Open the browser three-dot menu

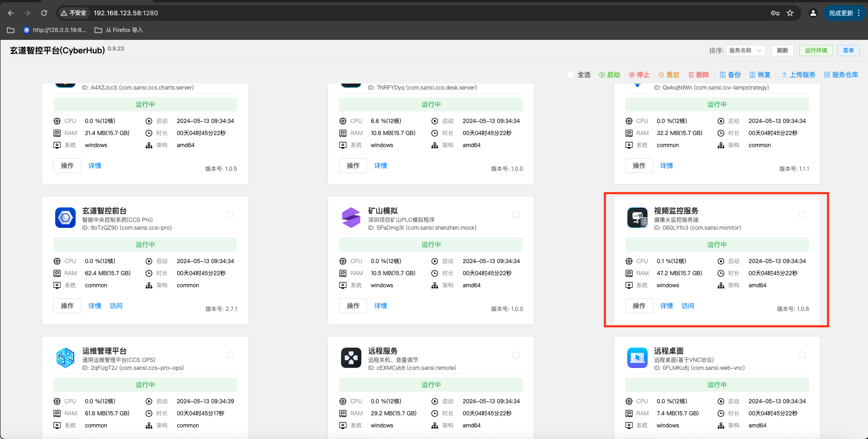tap(859, 13)
